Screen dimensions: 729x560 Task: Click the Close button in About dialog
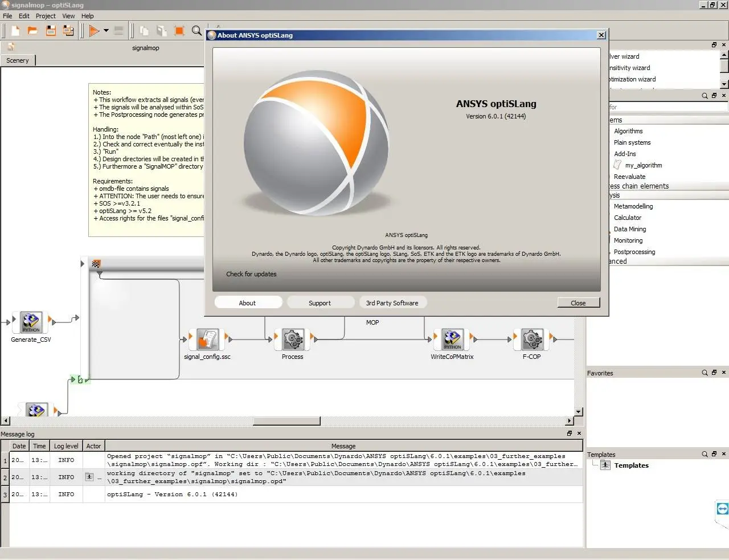pos(578,303)
